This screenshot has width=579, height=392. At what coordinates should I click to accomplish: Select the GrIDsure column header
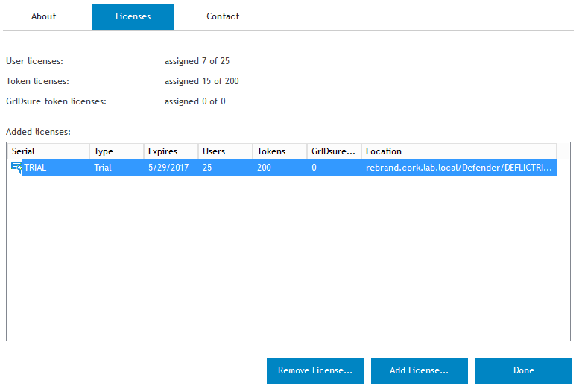[x=334, y=151]
